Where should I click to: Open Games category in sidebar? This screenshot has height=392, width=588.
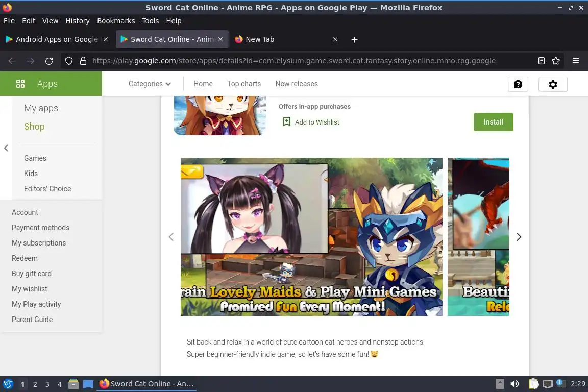(35, 158)
